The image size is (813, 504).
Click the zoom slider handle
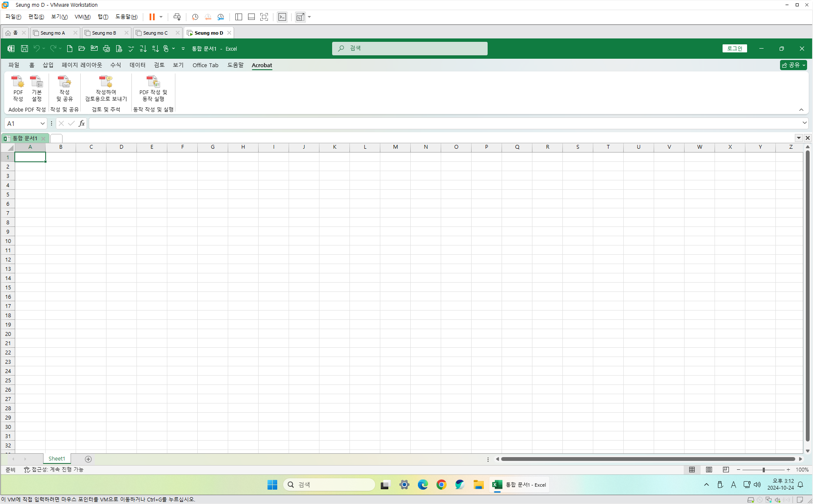(x=764, y=470)
